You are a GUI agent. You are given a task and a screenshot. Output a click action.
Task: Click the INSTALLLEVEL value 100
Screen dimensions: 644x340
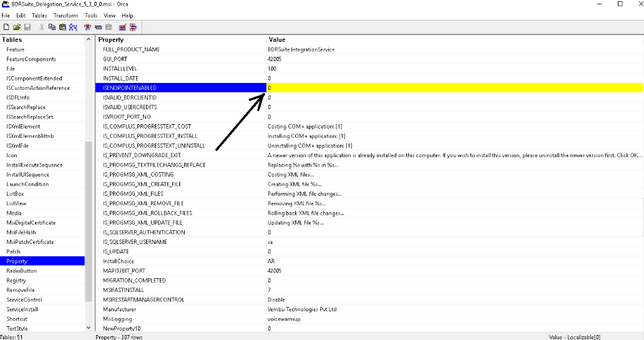pos(272,69)
